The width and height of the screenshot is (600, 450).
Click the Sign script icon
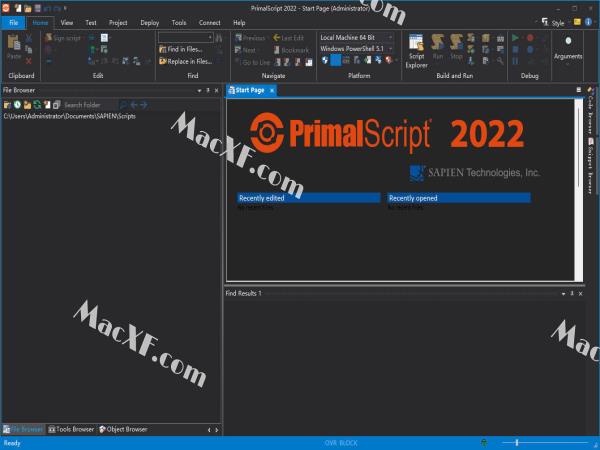click(x=48, y=38)
